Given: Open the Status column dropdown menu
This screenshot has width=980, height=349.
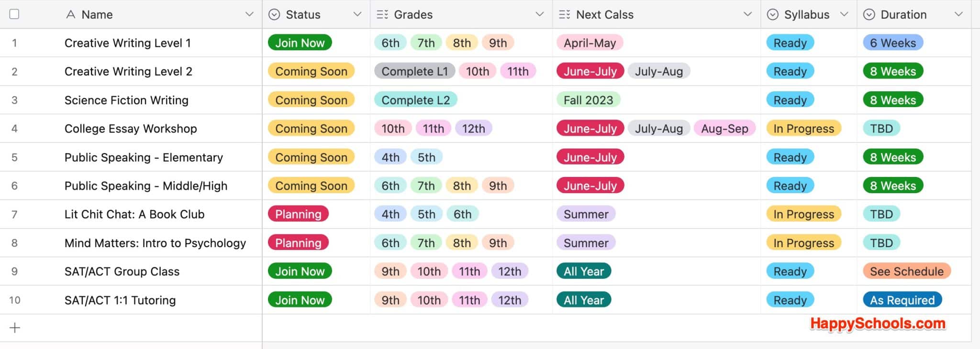Looking at the screenshot, I should pyautogui.click(x=357, y=14).
